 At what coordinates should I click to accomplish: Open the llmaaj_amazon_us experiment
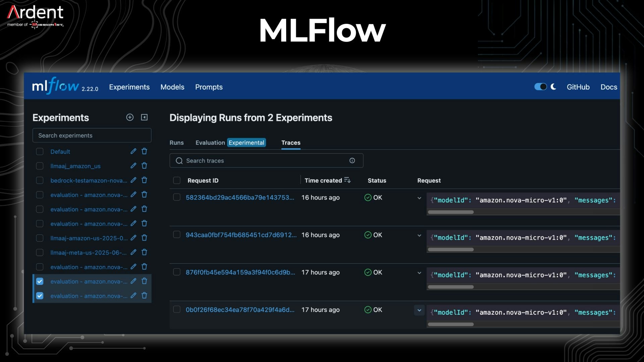click(75, 166)
